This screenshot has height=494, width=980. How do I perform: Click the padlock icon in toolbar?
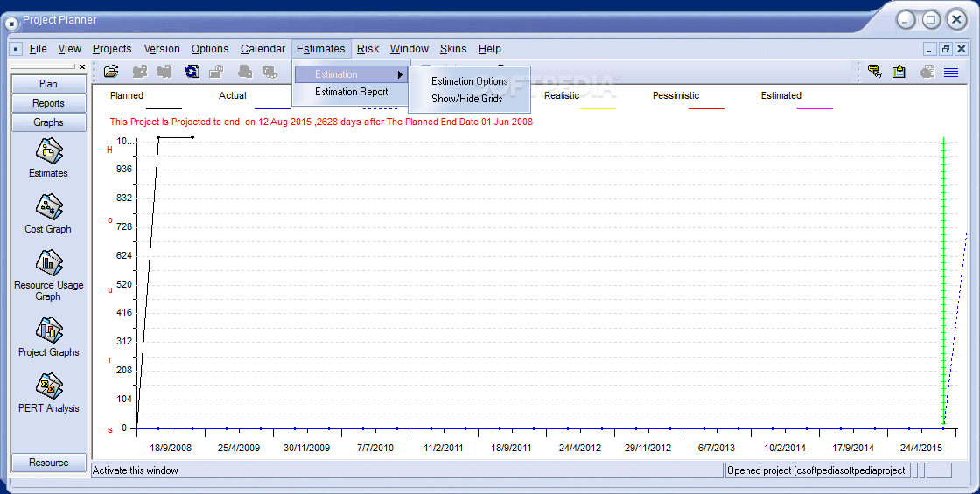216,71
